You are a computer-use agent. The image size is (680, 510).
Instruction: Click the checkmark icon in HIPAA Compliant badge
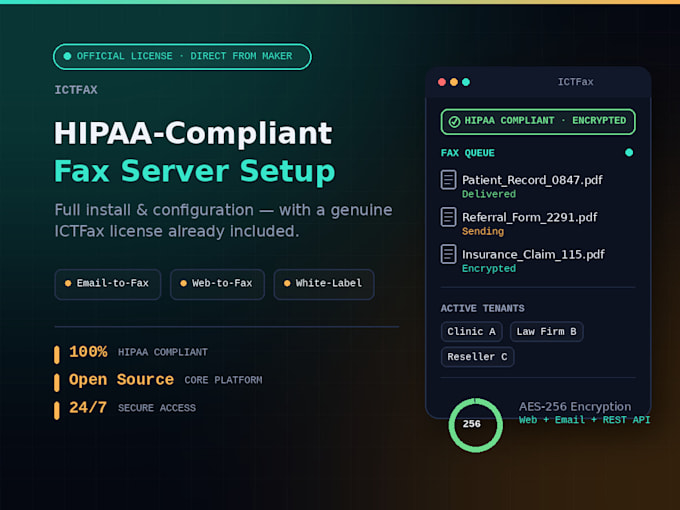(454, 121)
